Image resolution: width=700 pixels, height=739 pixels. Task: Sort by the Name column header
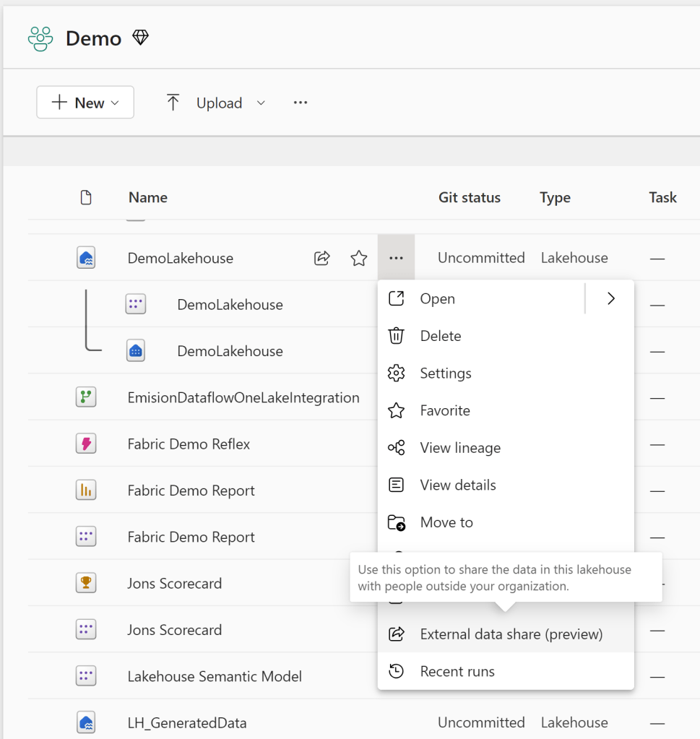[x=148, y=197]
